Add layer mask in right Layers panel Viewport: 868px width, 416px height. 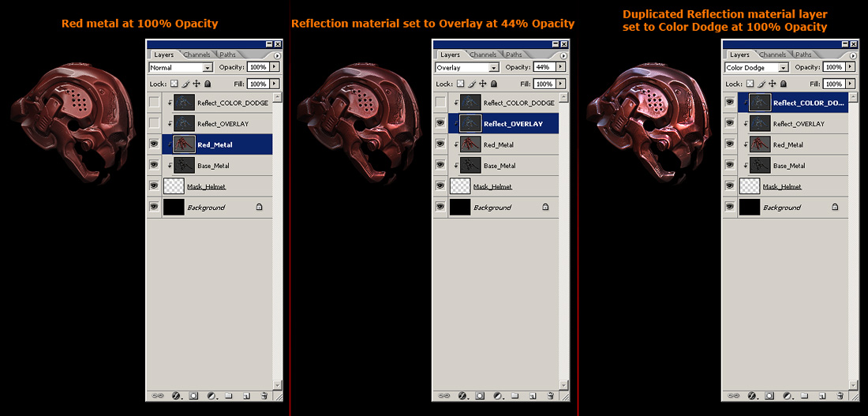769,395
